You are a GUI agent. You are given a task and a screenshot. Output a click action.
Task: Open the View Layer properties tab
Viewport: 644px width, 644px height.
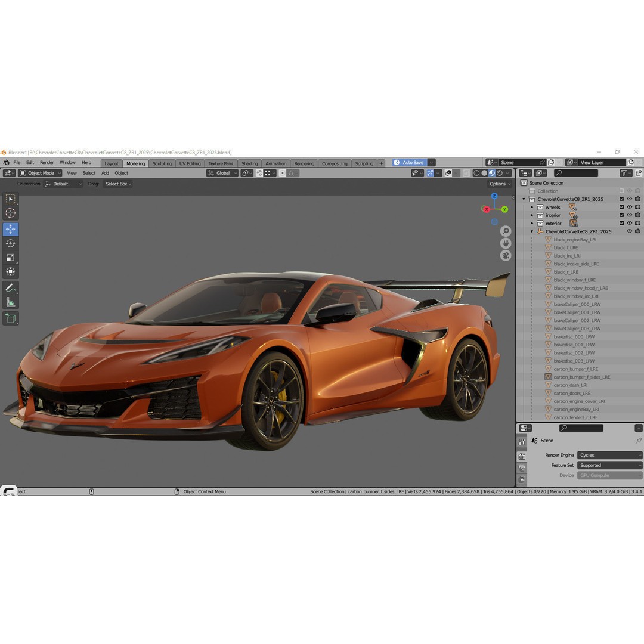coord(522,479)
